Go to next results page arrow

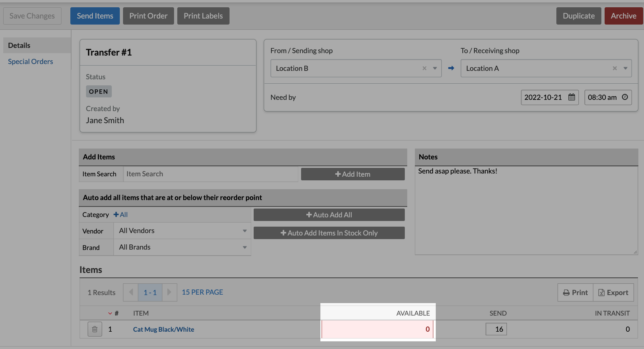(x=169, y=292)
